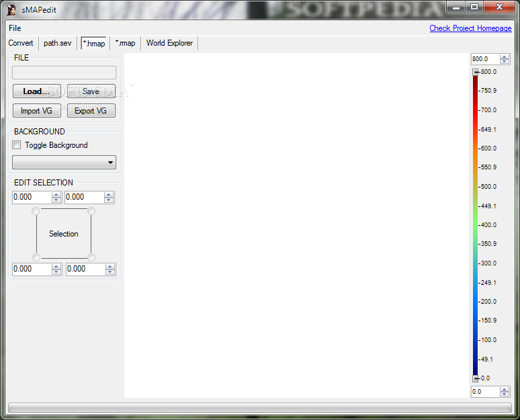Increase the top-right selection value

[x=109, y=194]
